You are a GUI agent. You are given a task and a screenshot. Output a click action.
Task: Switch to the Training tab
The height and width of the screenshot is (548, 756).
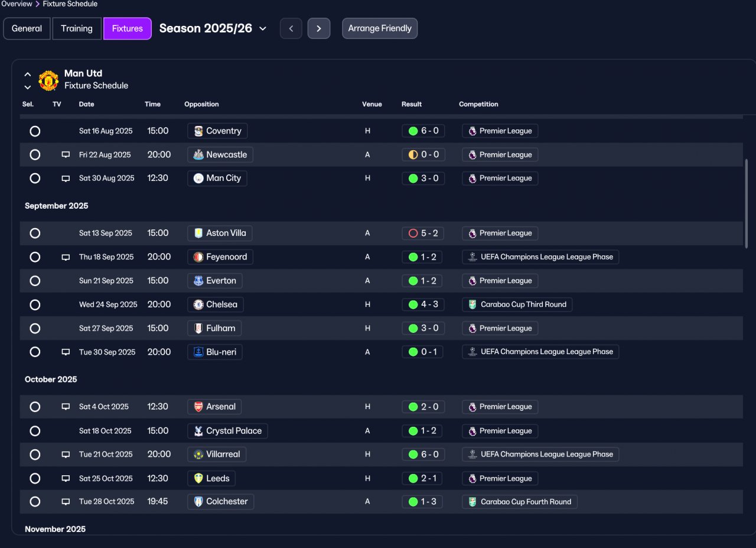(x=77, y=28)
